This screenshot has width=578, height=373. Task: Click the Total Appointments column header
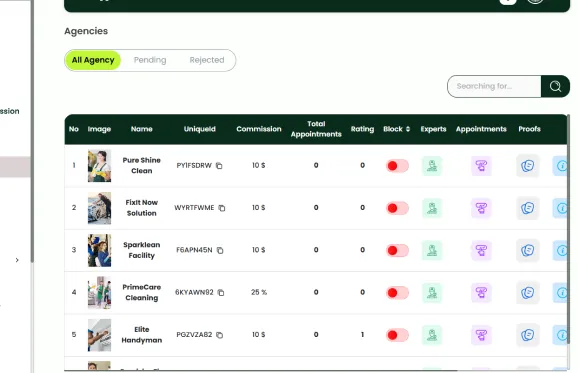(x=316, y=129)
